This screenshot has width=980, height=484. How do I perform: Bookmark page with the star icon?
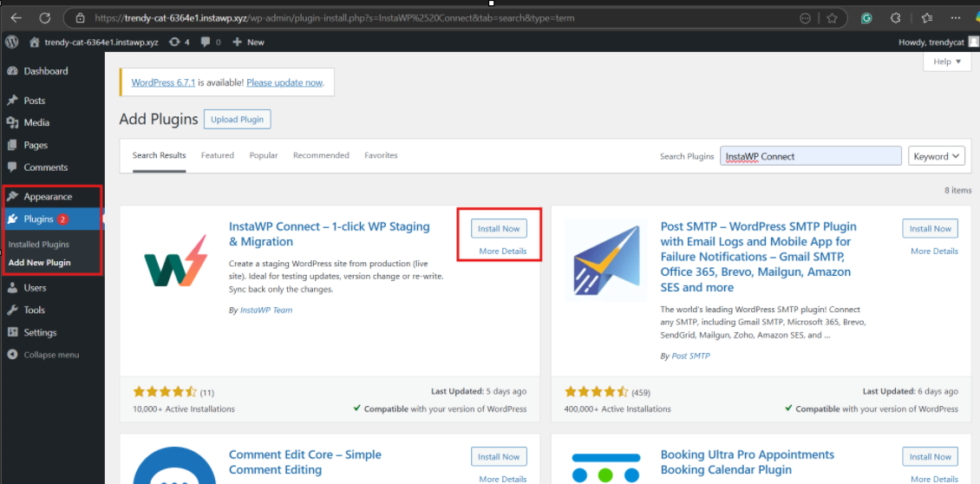pos(832,18)
